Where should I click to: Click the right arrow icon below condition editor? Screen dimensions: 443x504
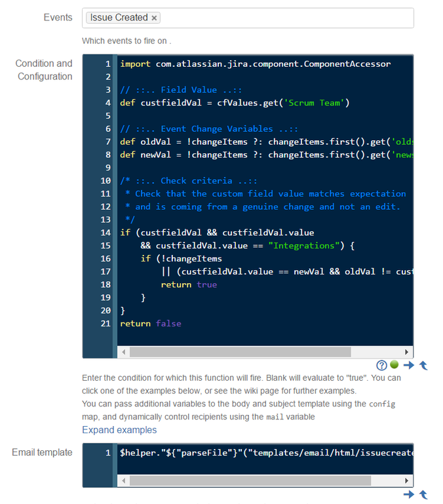(409, 365)
